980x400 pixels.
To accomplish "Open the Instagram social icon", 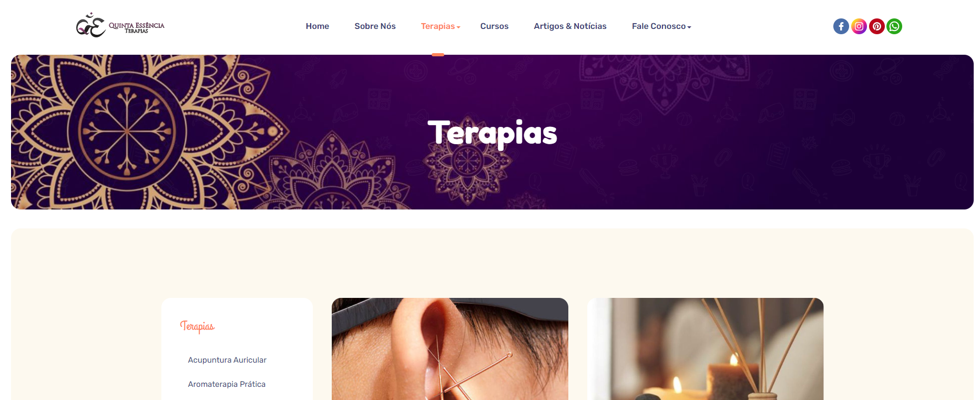I will click(x=859, y=26).
